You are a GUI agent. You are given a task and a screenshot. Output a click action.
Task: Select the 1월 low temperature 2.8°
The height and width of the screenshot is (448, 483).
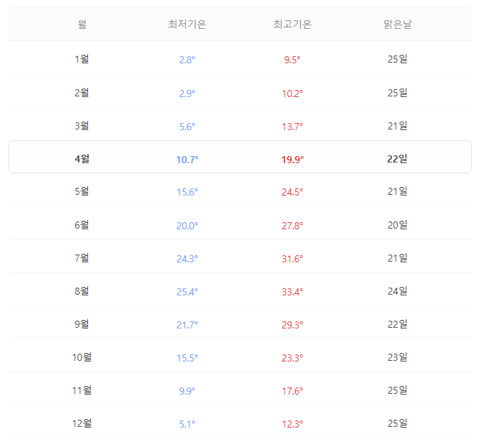click(x=187, y=60)
